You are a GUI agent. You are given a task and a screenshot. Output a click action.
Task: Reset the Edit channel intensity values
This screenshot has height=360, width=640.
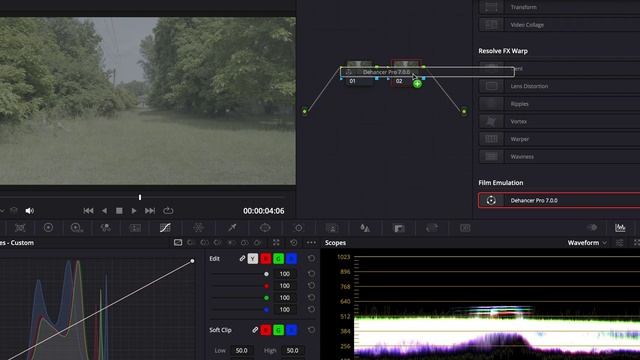click(311, 258)
